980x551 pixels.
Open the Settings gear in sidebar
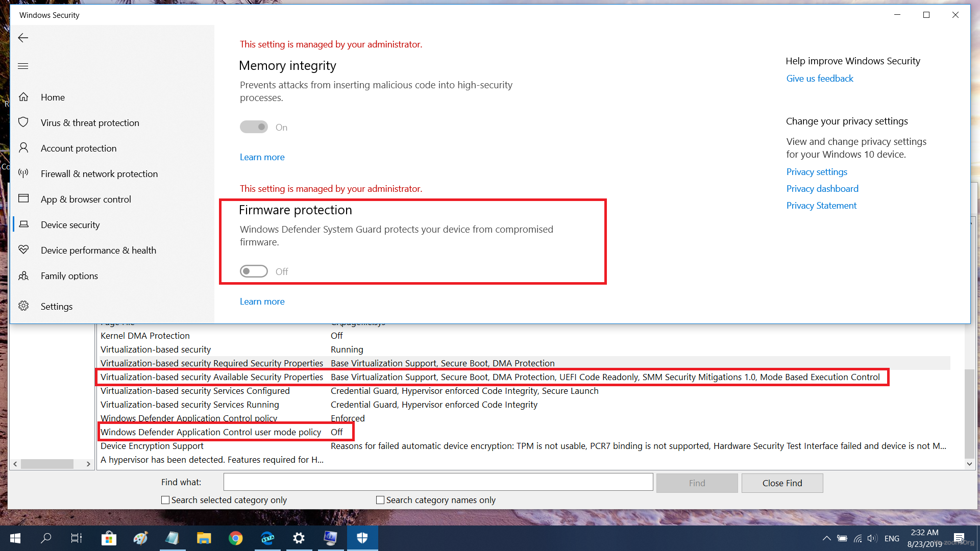click(x=23, y=306)
